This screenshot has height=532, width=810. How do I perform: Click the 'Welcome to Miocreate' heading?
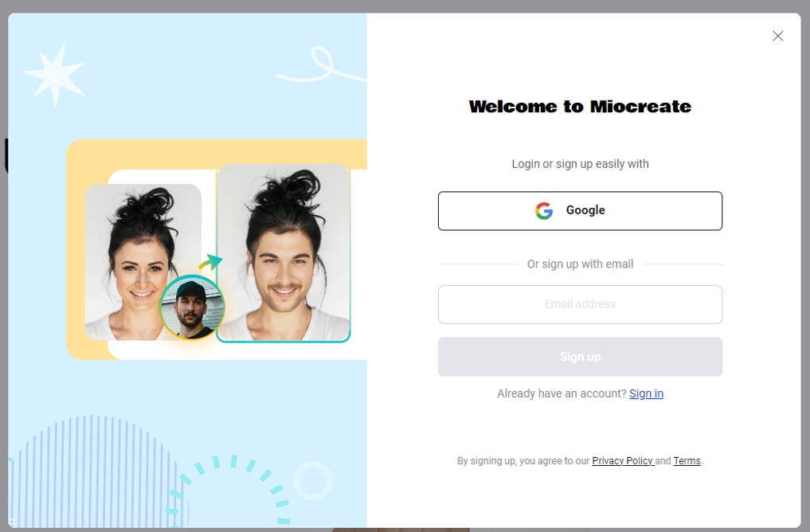(580, 107)
